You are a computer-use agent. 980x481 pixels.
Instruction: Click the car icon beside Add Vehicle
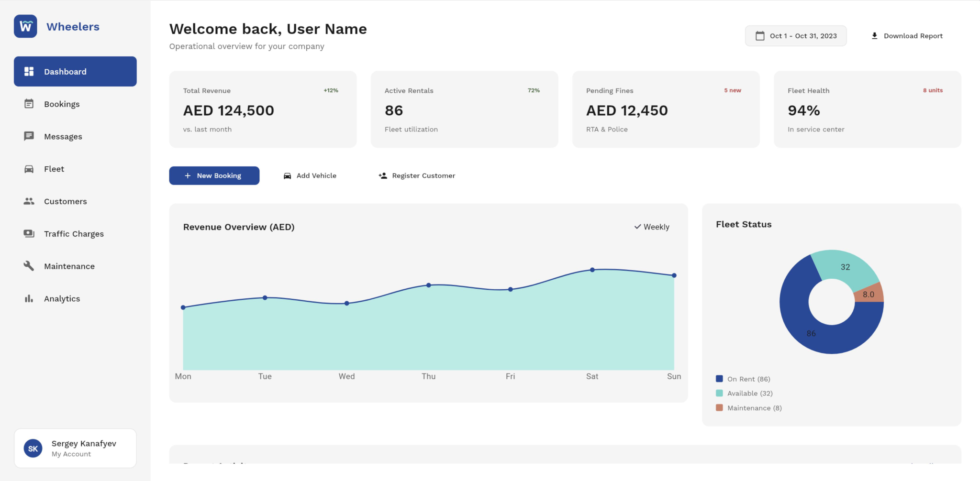click(287, 176)
